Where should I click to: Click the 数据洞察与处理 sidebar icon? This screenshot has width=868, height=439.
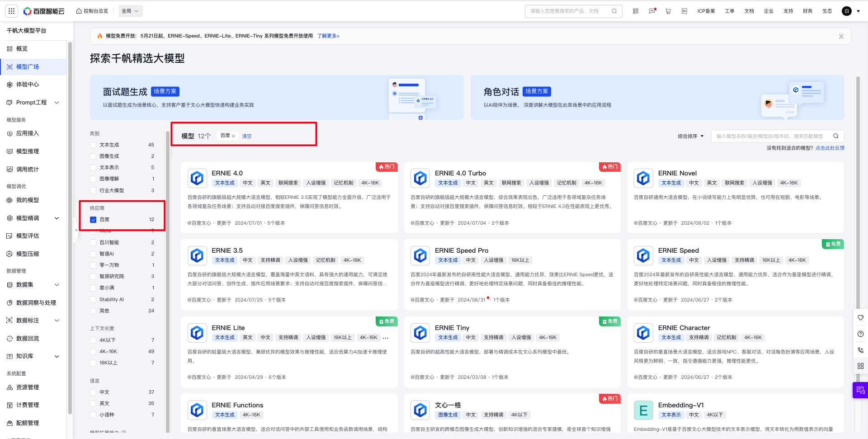(x=9, y=303)
